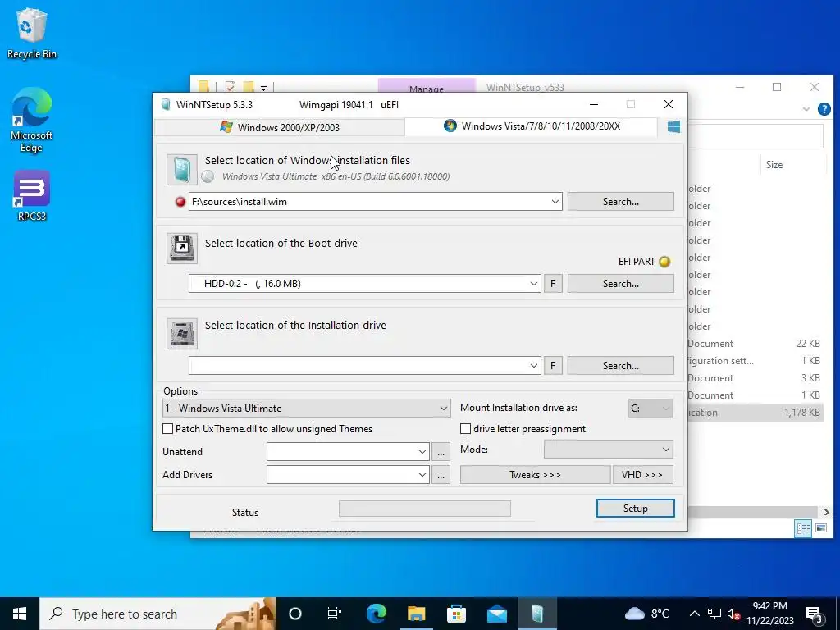Click the help icon in File Explorer window

coord(824,109)
